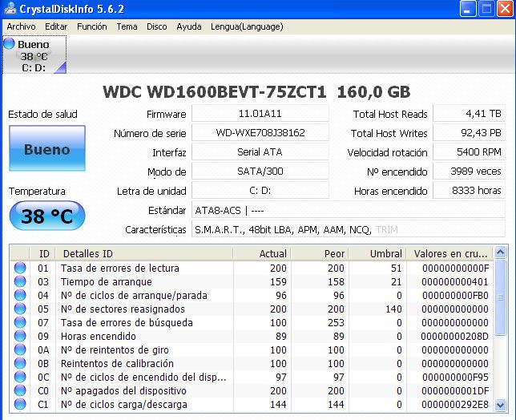The height and width of the screenshot is (420, 516).
Task: Click status orb for row 0C ciclos de encendido
Action: point(20,377)
